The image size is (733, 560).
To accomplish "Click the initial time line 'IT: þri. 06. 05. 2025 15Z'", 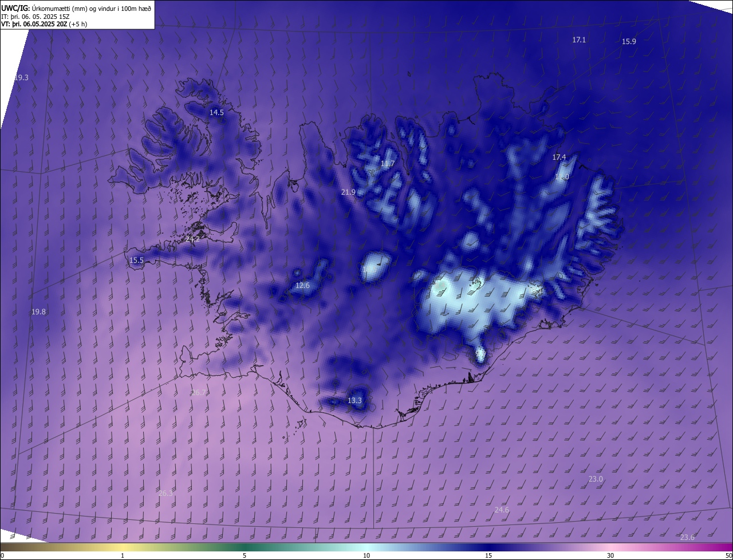I will [36, 17].
